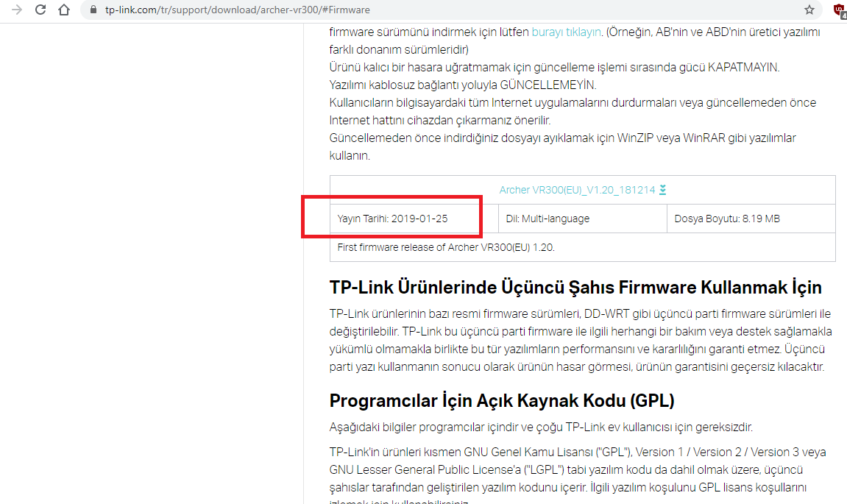Screen dimensions: 847x504
Task: Click the line ending with 'gücü KAPATMAYIN.'
Action: pos(554,68)
